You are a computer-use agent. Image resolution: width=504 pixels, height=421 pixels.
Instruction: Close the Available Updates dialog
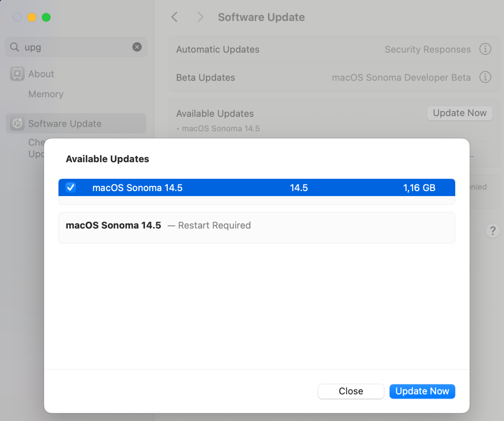351,391
